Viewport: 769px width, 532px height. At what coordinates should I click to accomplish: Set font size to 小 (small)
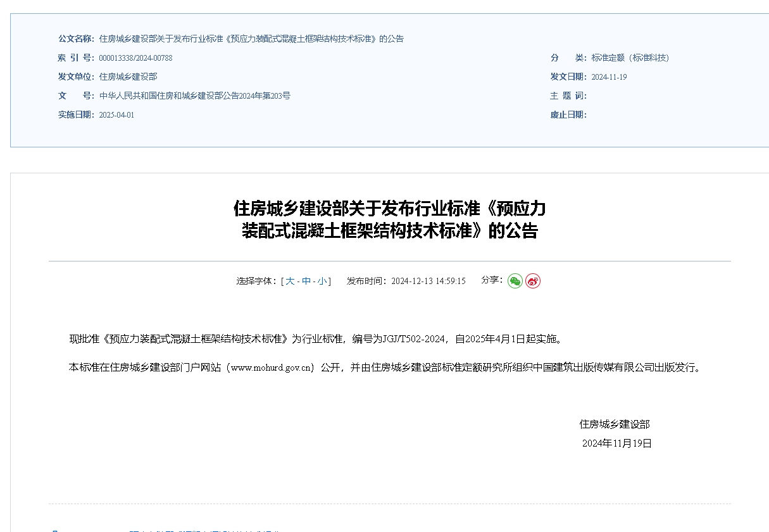tap(322, 281)
